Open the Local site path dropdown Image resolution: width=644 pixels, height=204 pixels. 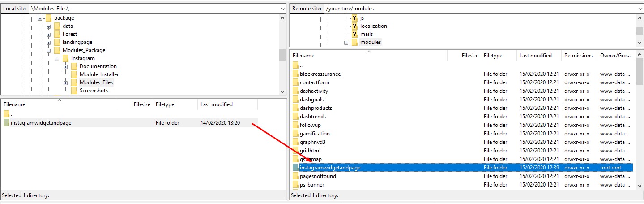point(282,9)
